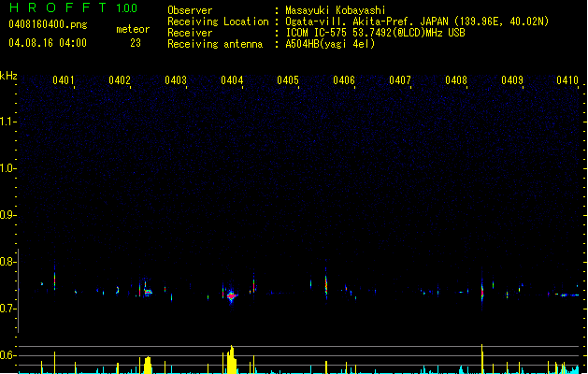
Task: Click time marker 0403
Action: 176,80
